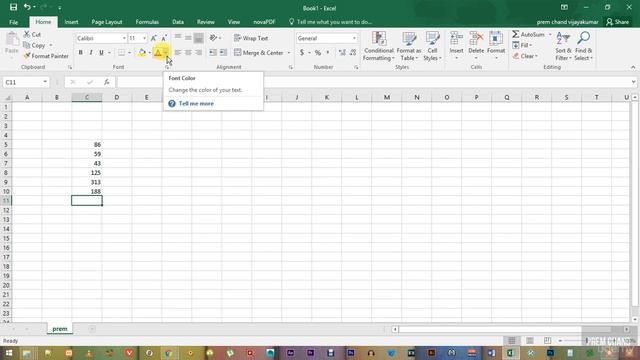
Task: Apply Accounting Number Format dollar sign
Action: click(302, 53)
